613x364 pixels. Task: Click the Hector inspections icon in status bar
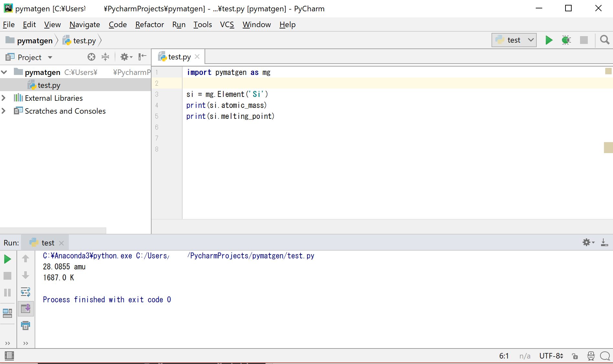click(x=591, y=356)
